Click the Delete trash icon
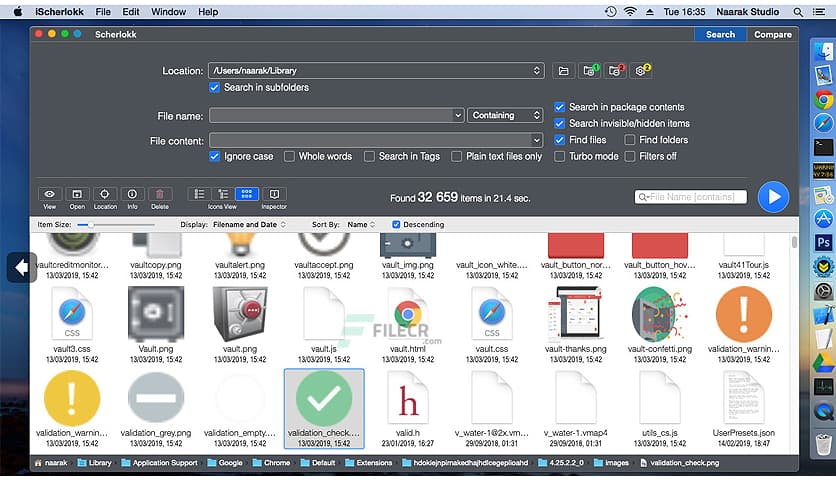The width and height of the screenshot is (836, 484). 159,195
